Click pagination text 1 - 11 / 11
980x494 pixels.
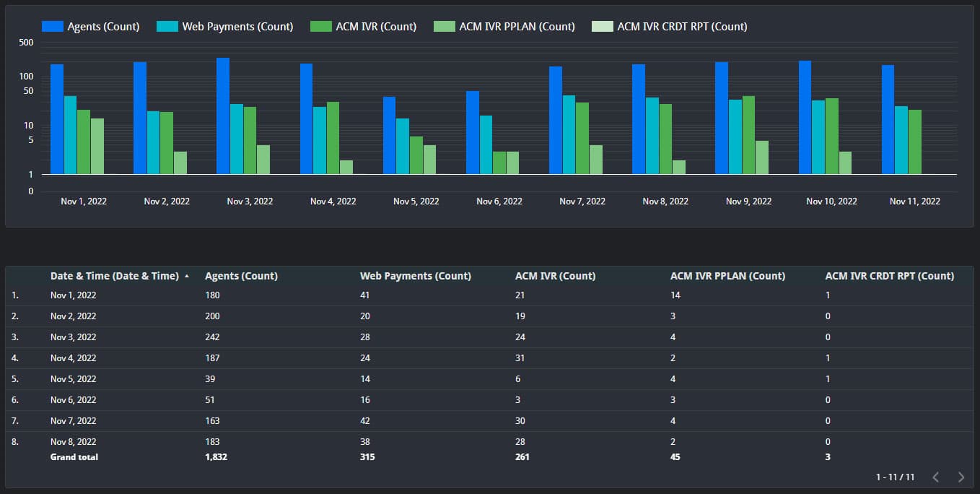[x=895, y=477]
